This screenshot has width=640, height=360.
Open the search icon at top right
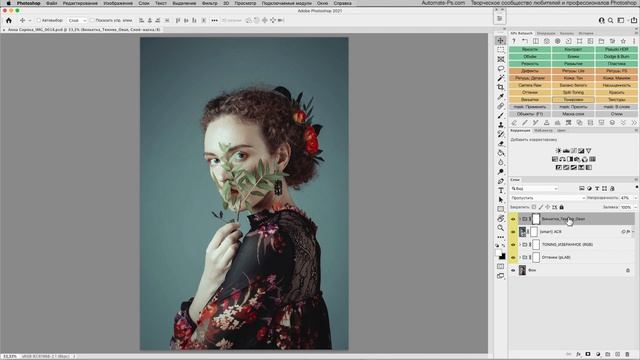coord(611,20)
